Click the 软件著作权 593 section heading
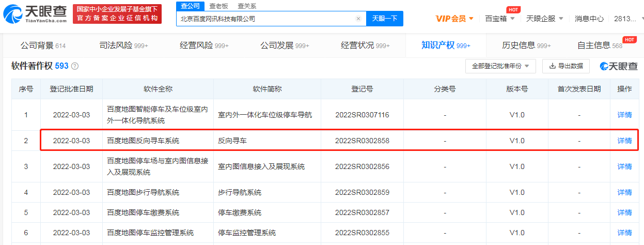644x245 pixels. (40, 66)
